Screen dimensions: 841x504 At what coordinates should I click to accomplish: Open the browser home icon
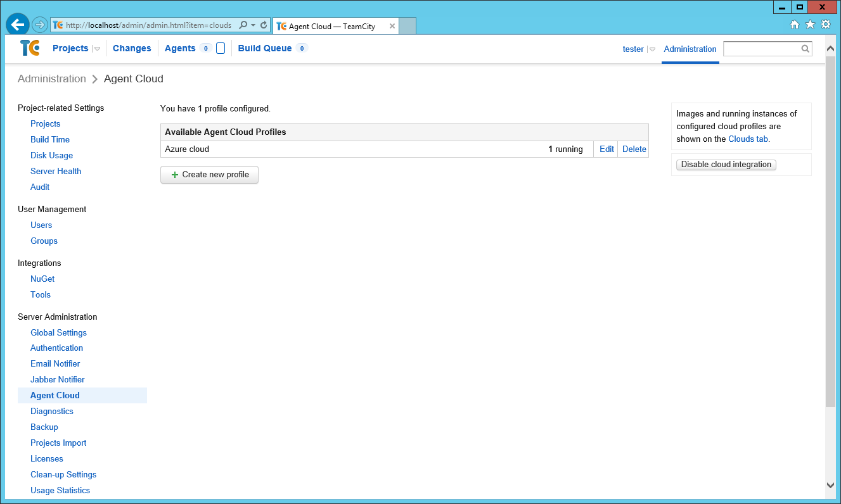(795, 25)
